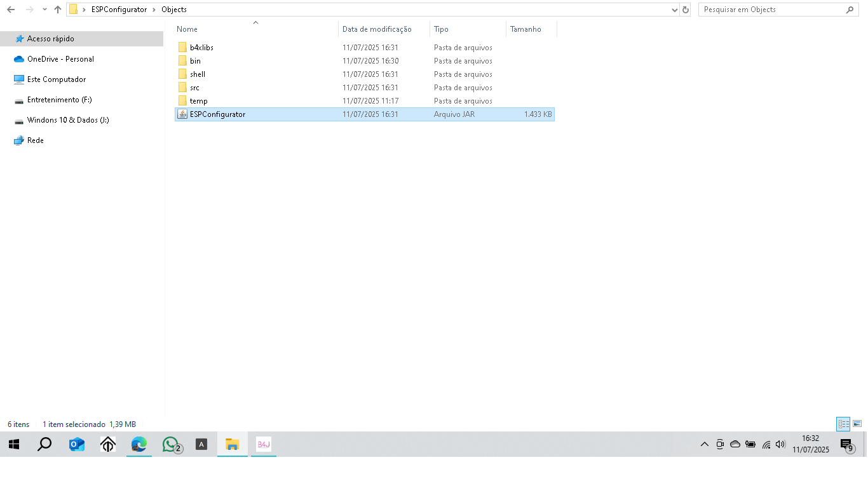The image size is (868, 488).
Task: Open Microsoft Edge from the taskbar
Action: [x=139, y=444]
